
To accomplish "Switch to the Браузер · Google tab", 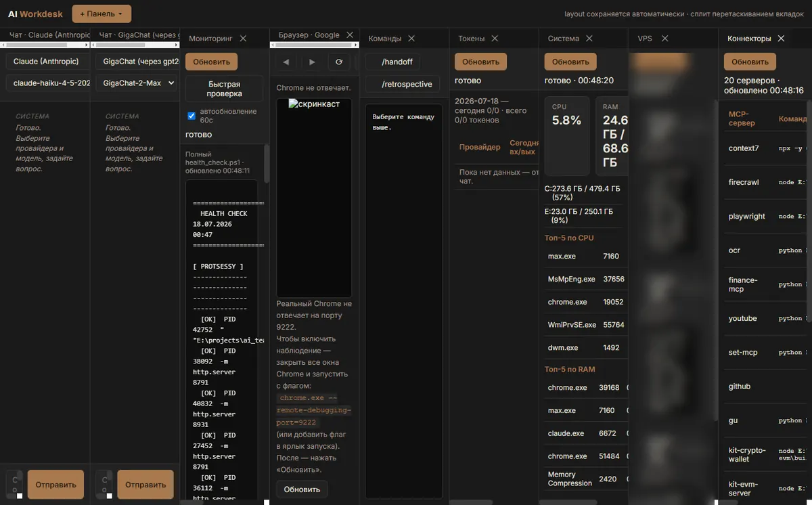I will pos(309,35).
